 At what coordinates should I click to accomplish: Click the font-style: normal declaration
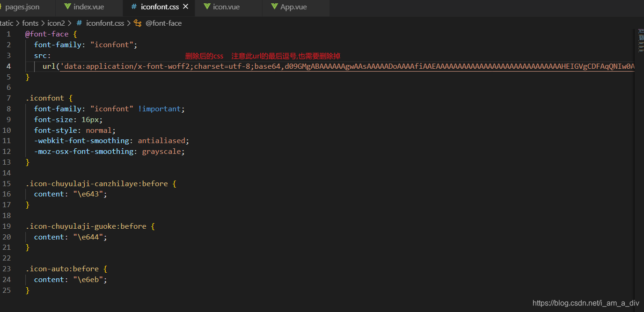point(75,131)
